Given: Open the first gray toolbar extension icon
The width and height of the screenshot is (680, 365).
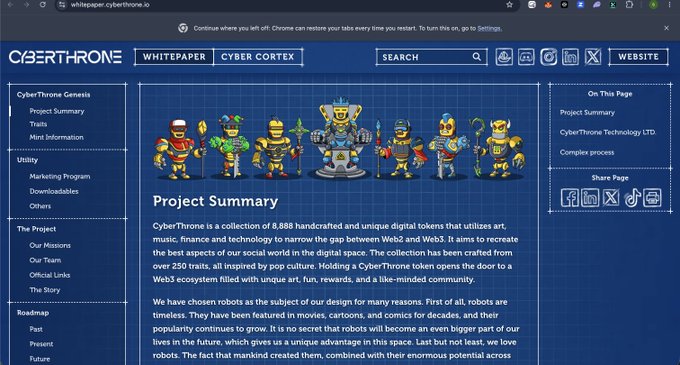Looking at the screenshot, I should [532, 5].
